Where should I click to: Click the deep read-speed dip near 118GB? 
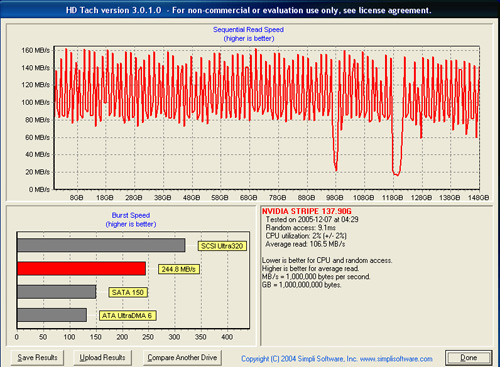click(397, 173)
